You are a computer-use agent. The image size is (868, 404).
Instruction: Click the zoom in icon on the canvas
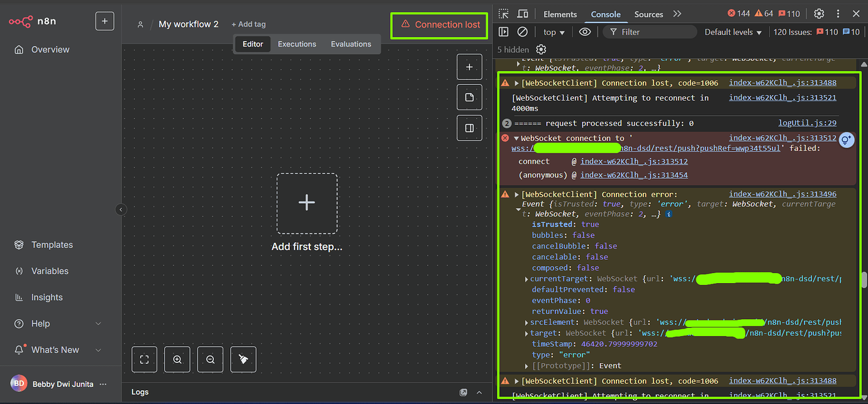(177, 359)
